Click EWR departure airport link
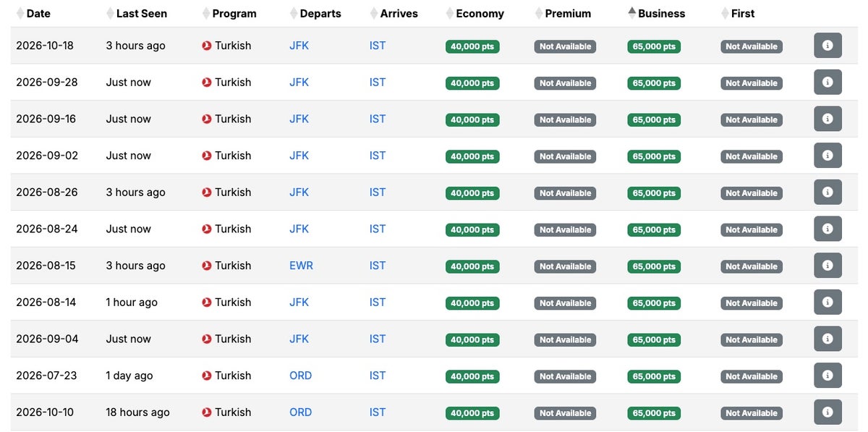 click(x=301, y=266)
